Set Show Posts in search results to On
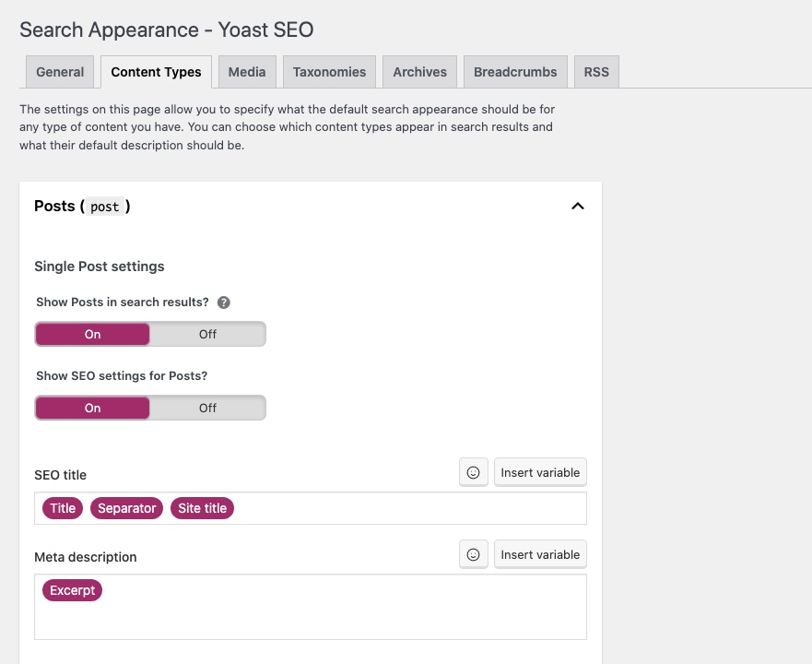Screen dimensions: 812x664 pos(92,334)
